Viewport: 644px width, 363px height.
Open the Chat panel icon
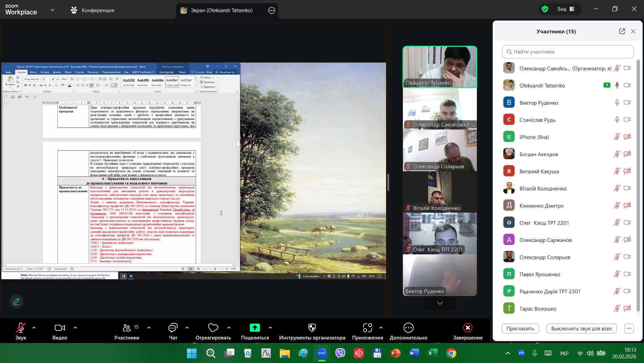click(173, 328)
